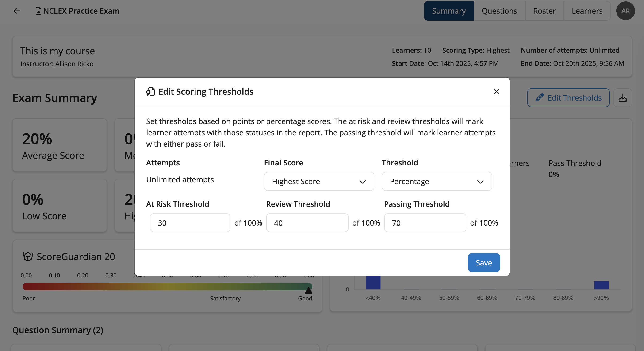The width and height of the screenshot is (644, 351).
Task: Click the thresholds icon in the dialog header
Action: (x=150, y=92)
